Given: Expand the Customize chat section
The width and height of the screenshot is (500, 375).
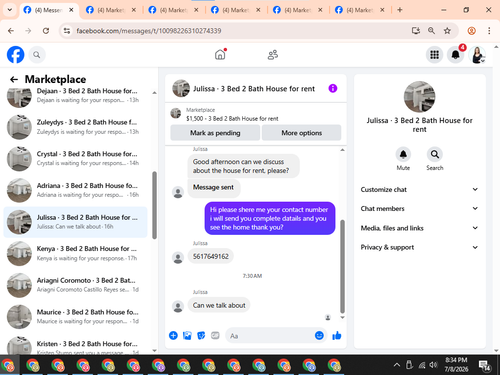Looking at the screenshot, I should pyautogui.click(x=419, y=189).
